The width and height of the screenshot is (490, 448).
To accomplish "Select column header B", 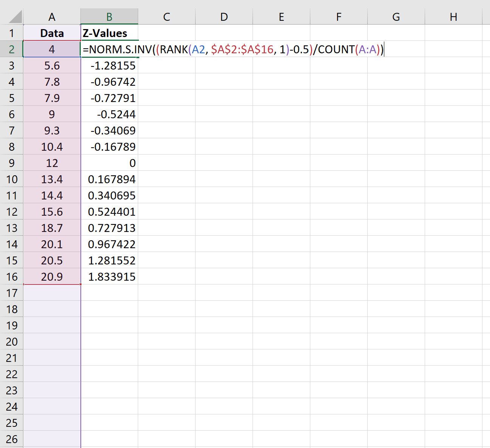I will click(109, 17).
